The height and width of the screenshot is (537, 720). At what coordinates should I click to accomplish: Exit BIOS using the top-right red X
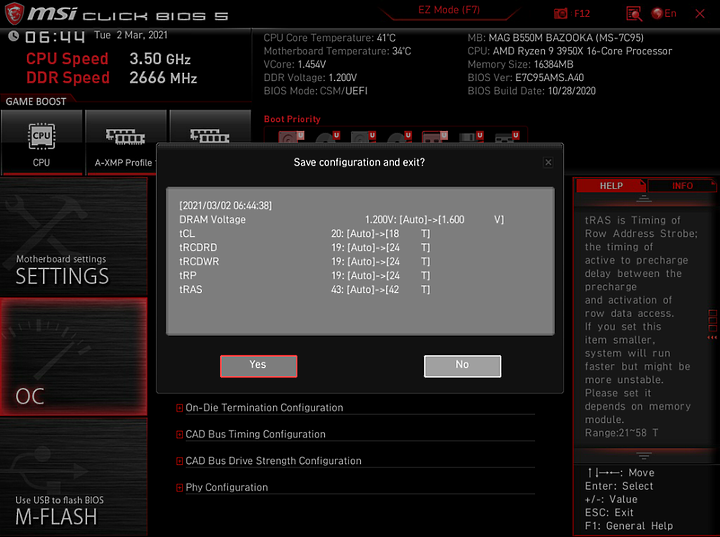pos(700,14)
